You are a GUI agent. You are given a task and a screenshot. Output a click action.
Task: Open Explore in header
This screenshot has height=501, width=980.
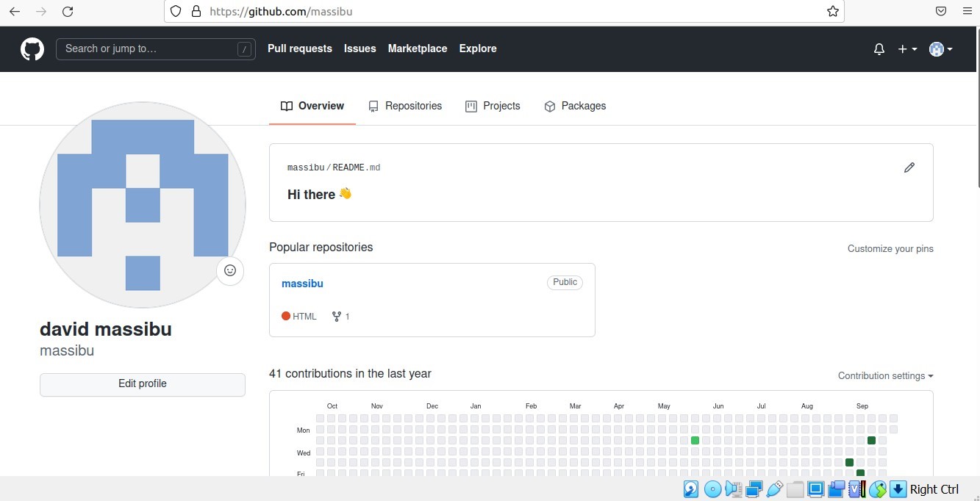click(478, 48)
